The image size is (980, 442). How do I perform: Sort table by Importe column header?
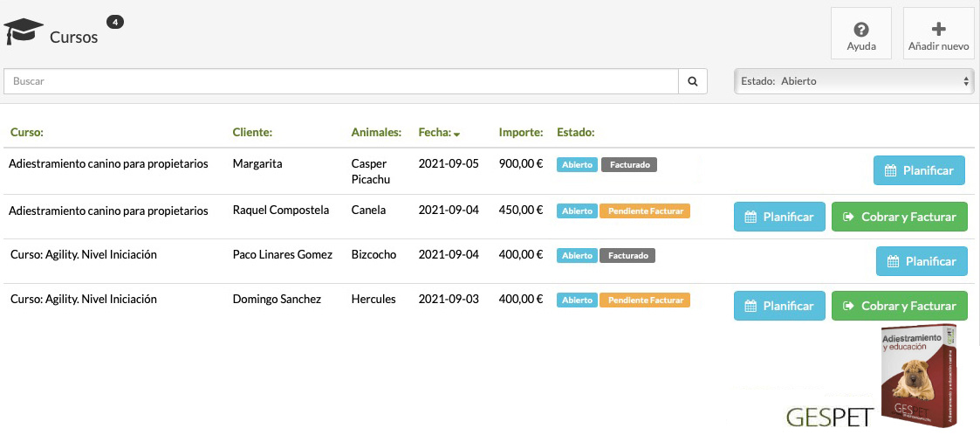[521, 133]
